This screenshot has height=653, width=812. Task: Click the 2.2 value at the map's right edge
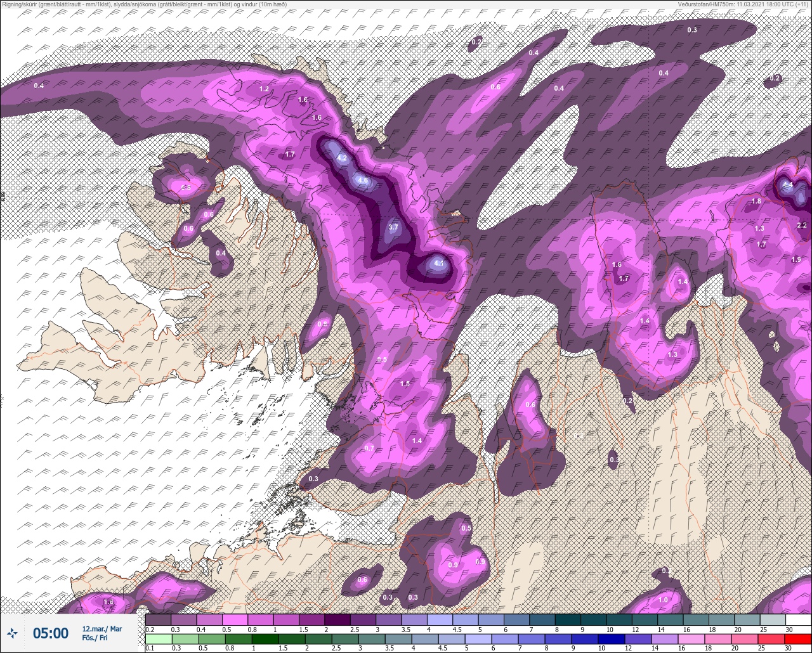click(x=802, y=226)
